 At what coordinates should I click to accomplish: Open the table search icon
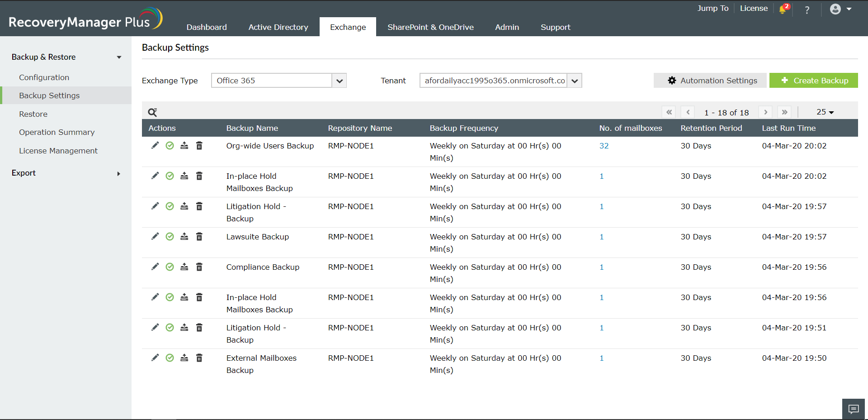153,112
